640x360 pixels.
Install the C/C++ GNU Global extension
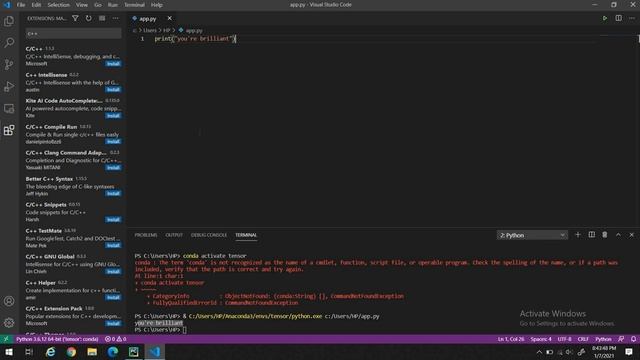[x=113, y=271]
